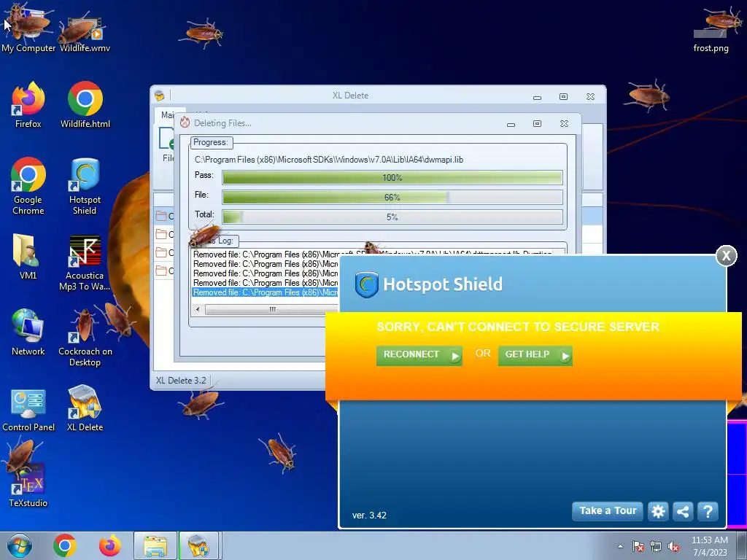Screen dimensions: 747x560
Task: Click the Hotspot Shield share icon
Action: (683, 511)
